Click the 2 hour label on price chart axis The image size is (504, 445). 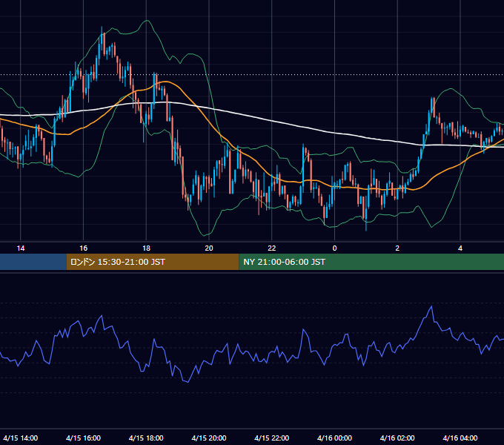pyautogui.click(x=397, y=248)
